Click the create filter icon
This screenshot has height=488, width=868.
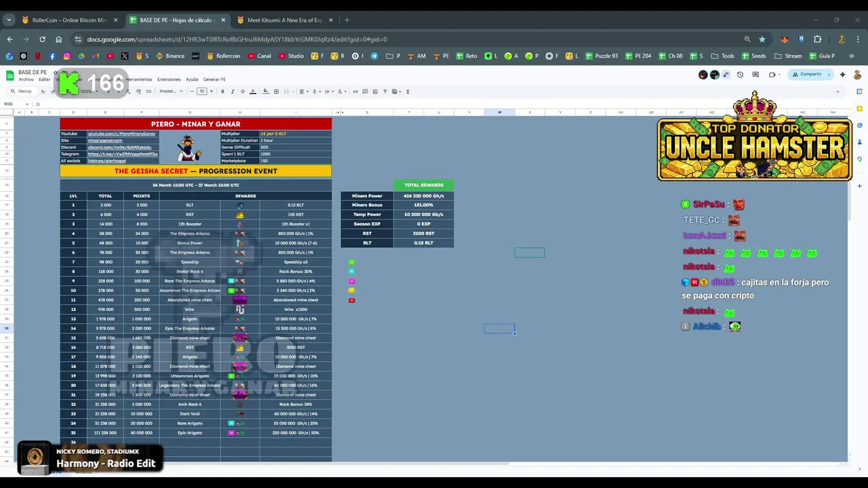pos(384,91)
